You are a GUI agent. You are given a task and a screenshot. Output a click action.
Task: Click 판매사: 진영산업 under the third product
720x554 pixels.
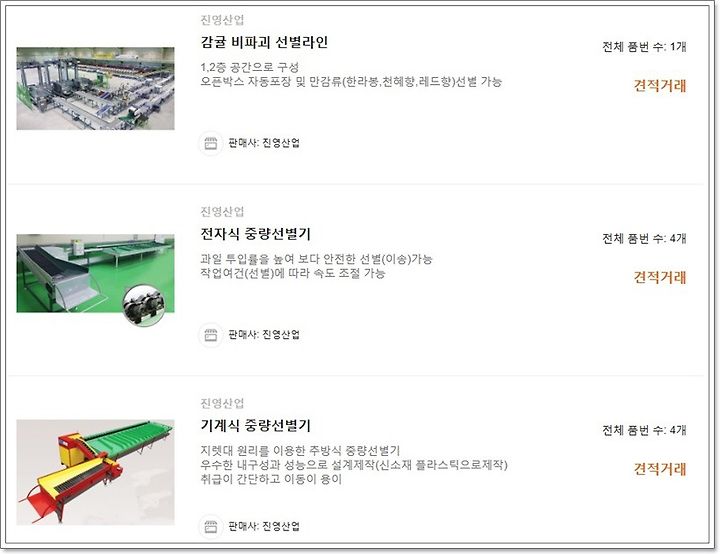(x=264, y=526)
